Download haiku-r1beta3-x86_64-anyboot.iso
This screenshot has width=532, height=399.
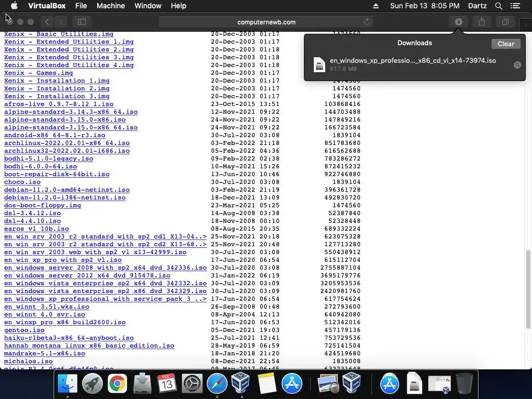pos(69,338)
